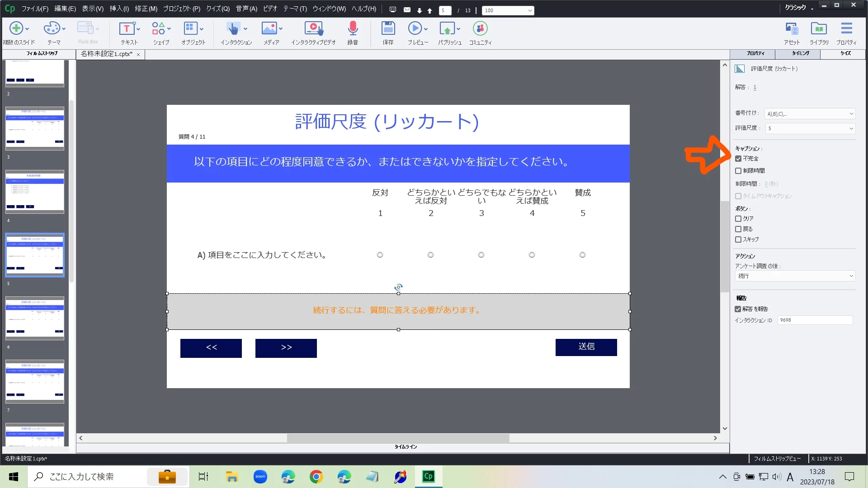Open the Library (ライブラリ) panel icon
The height and width of the screenshot is (488, 868).
pyautogui.click(x=819, y=29)
